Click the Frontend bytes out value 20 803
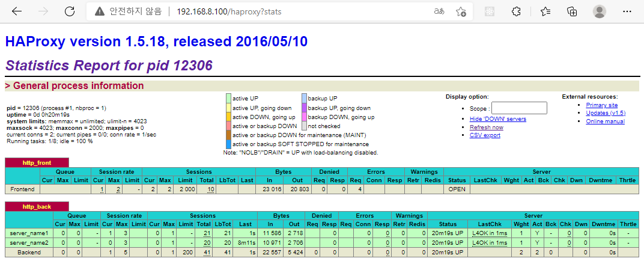Image resolution: width=644 pixels, height=273 pixels. point(299,189)
